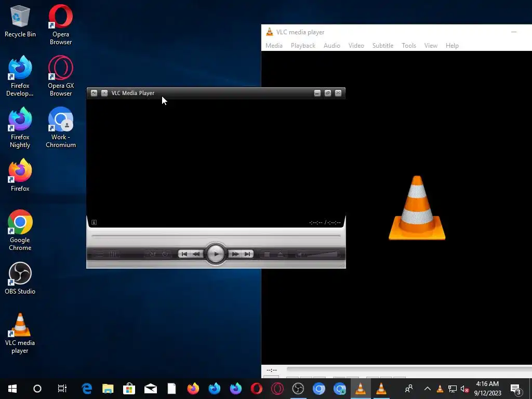Expand hidden system tray icons chevron
532x399 pixels.
pos(428,389)
